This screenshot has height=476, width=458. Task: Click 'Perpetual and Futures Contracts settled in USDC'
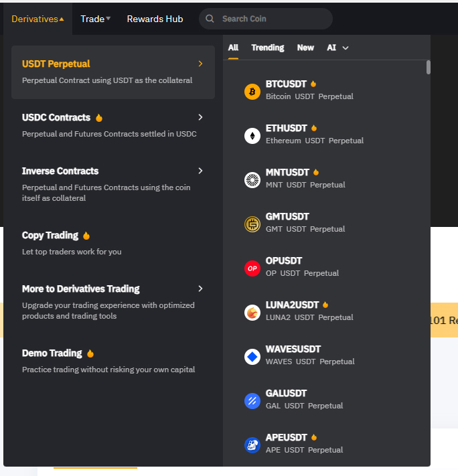pos(109,134)
